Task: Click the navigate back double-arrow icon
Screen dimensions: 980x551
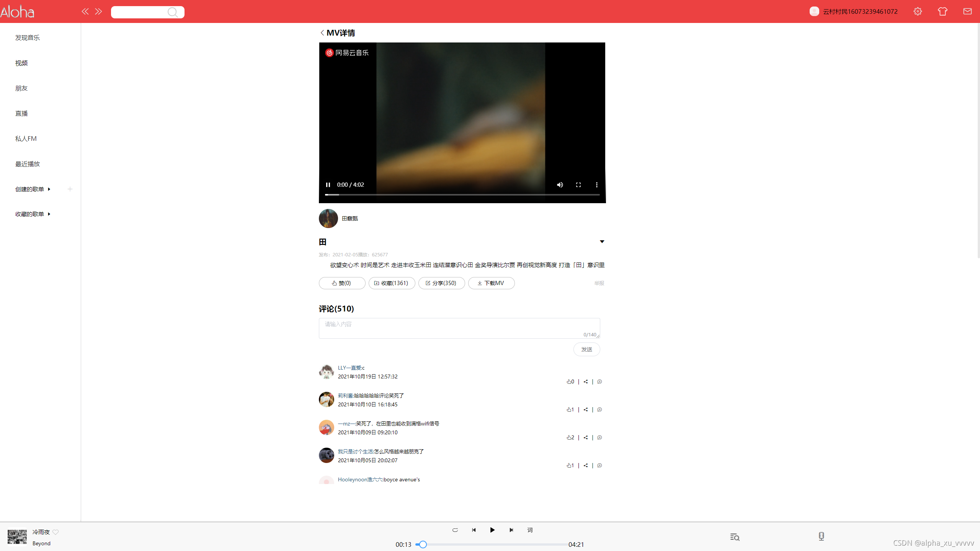Action: (x=85, y=11)
